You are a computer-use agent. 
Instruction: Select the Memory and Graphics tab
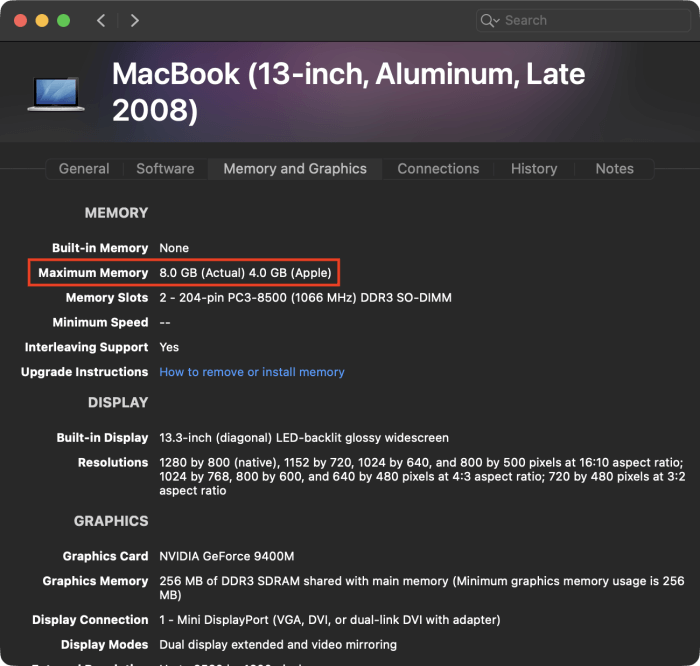(295, 169)
